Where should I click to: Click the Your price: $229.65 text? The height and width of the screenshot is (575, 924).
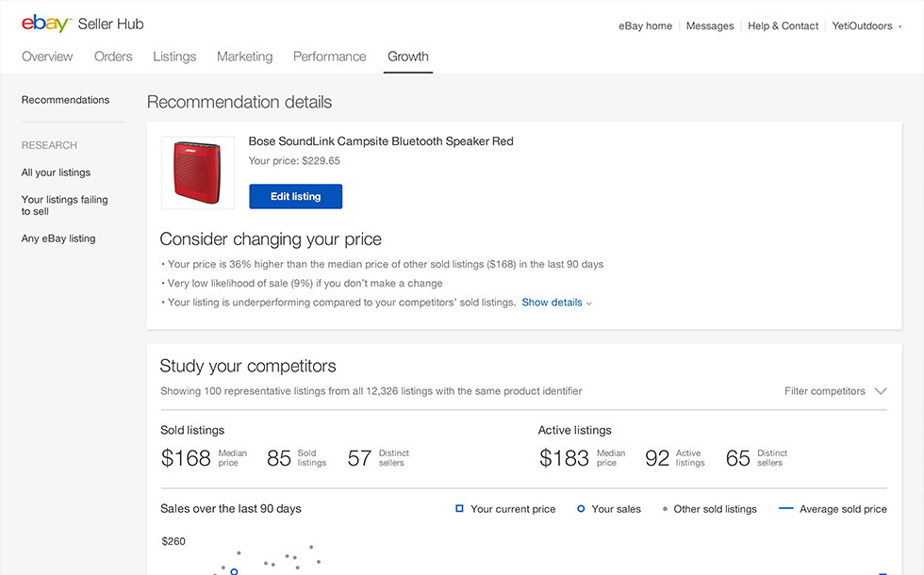pyautogui.click(x=294, y=161)
